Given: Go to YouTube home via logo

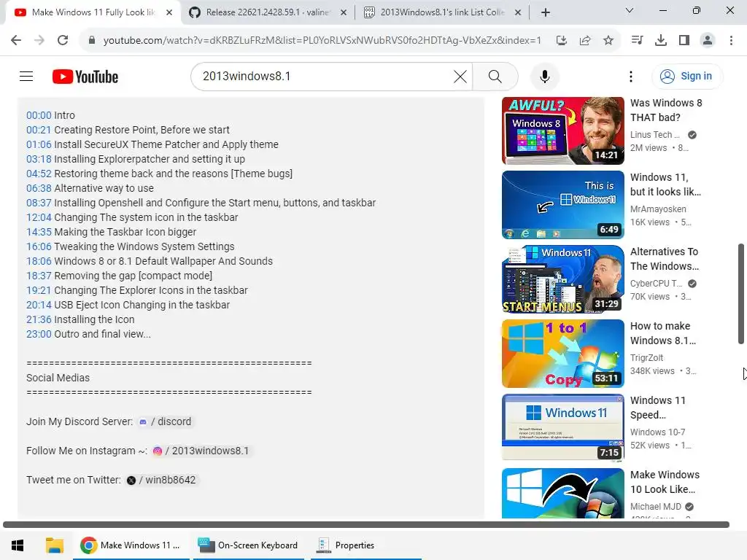Looking at the screenshot, I should coord(85,77).
